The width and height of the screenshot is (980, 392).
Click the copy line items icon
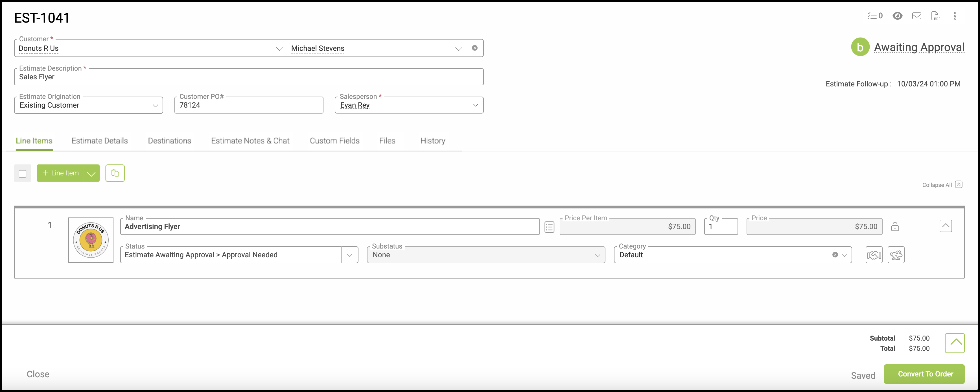pos(115,173)
